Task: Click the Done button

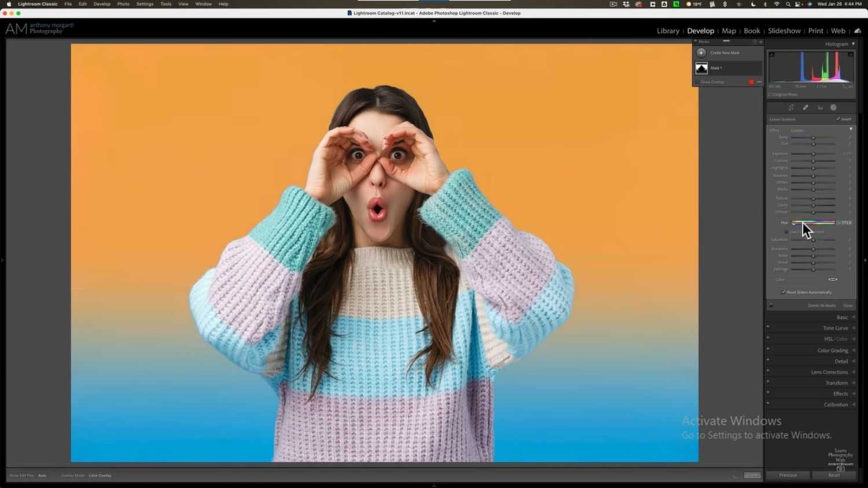Action: (x=752, y=475)
